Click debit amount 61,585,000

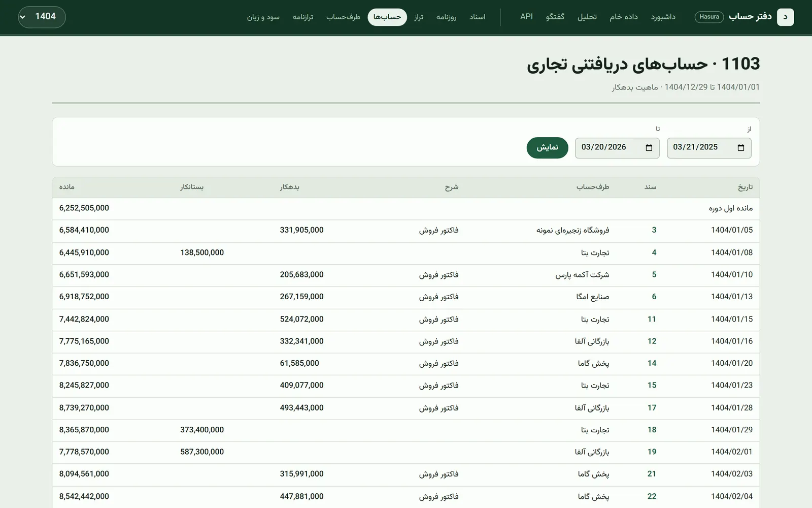point(299,363)
